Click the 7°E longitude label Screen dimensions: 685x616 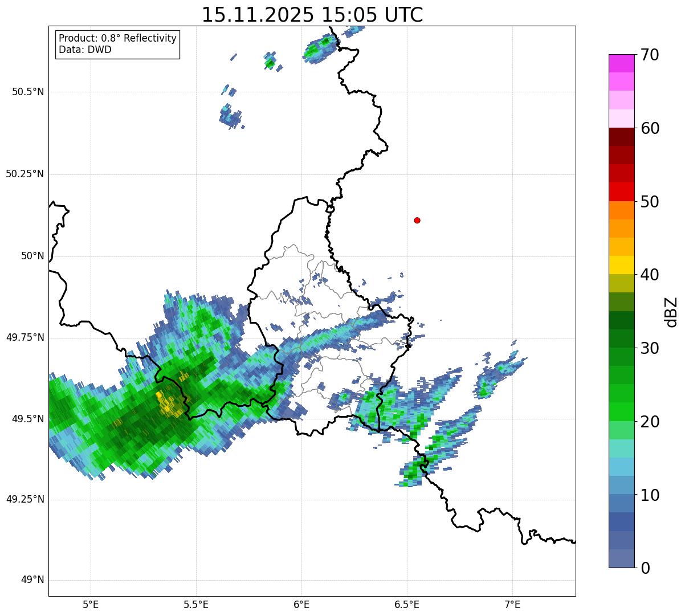click(x=513, y=604)
